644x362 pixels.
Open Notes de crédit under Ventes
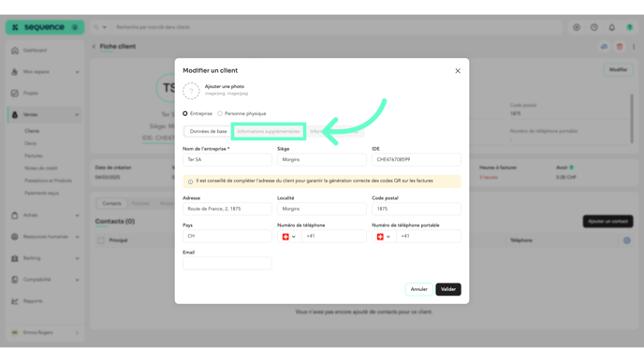pyautogui.click(x=40, y=168)
